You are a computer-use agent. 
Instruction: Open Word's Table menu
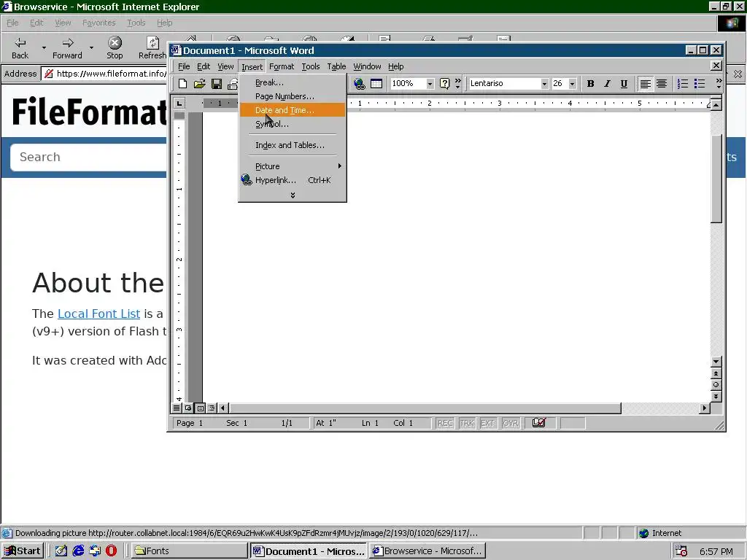336,66
